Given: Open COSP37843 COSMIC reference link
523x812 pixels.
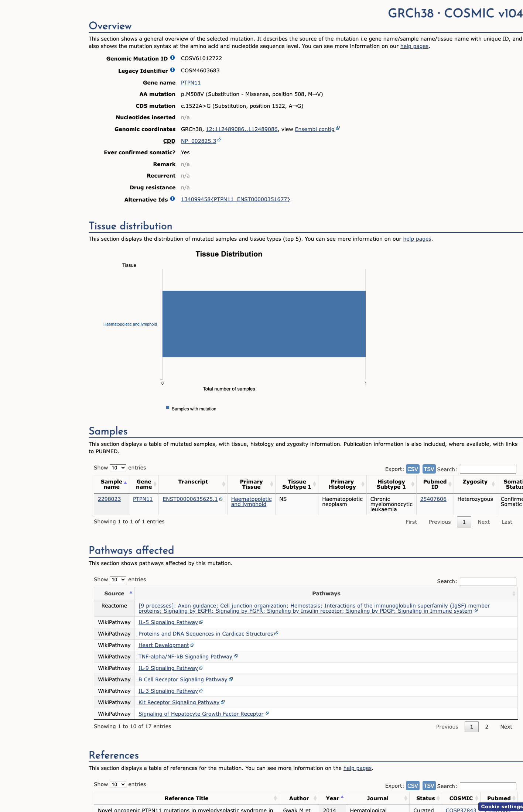Looking at the screenshot, I should click(461, 810).
